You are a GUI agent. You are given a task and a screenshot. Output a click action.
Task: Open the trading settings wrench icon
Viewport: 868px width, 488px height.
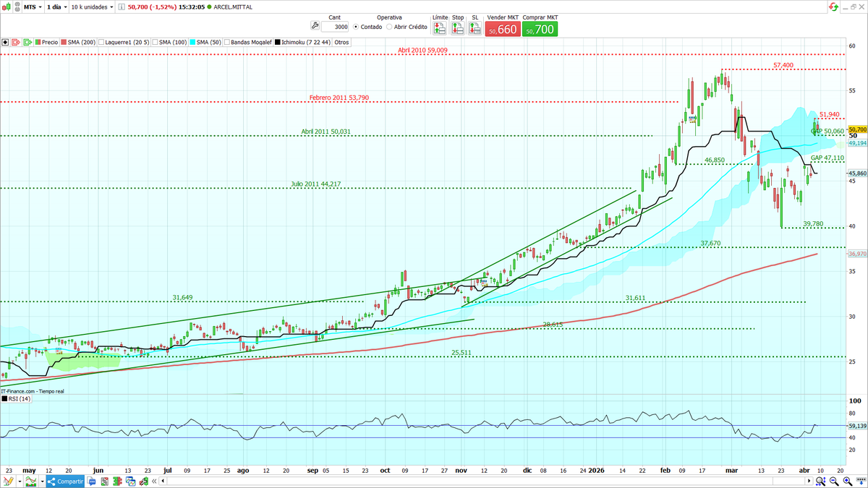click(x=143, y=481)
